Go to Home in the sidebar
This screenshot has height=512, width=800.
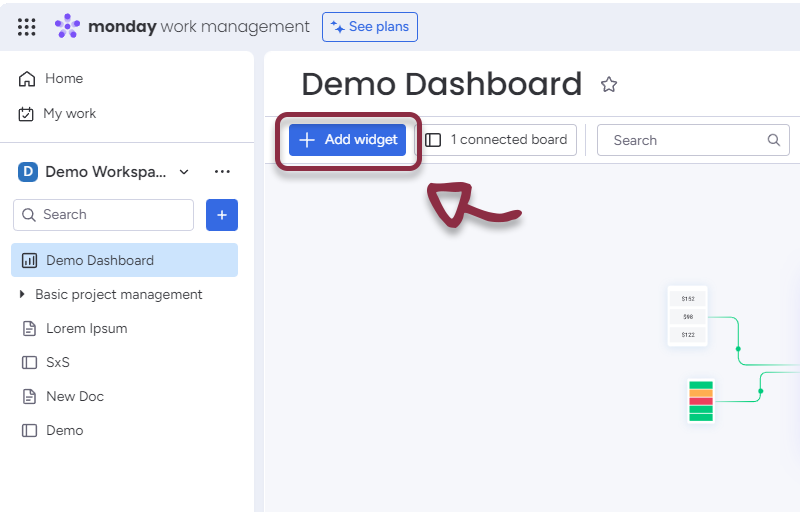[x=63, y=78]
